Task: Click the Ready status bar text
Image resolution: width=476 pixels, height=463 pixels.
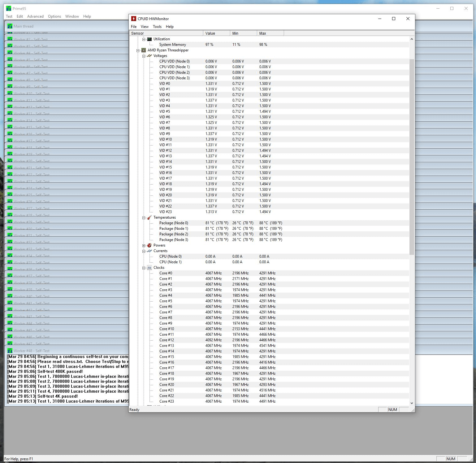Action: (134, 410)
